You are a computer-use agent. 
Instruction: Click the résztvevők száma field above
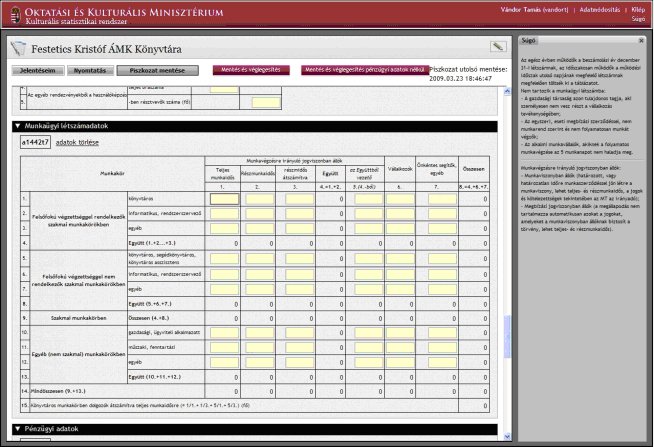(266, 102)
